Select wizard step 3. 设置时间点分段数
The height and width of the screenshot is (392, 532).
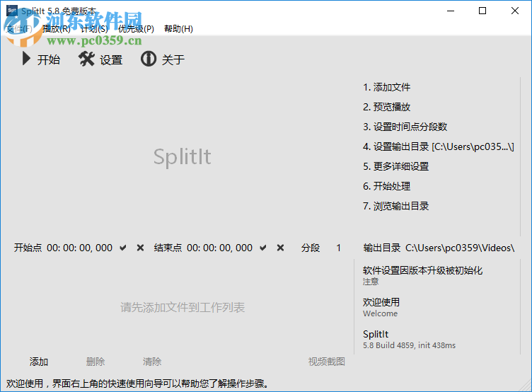(405, 127)
